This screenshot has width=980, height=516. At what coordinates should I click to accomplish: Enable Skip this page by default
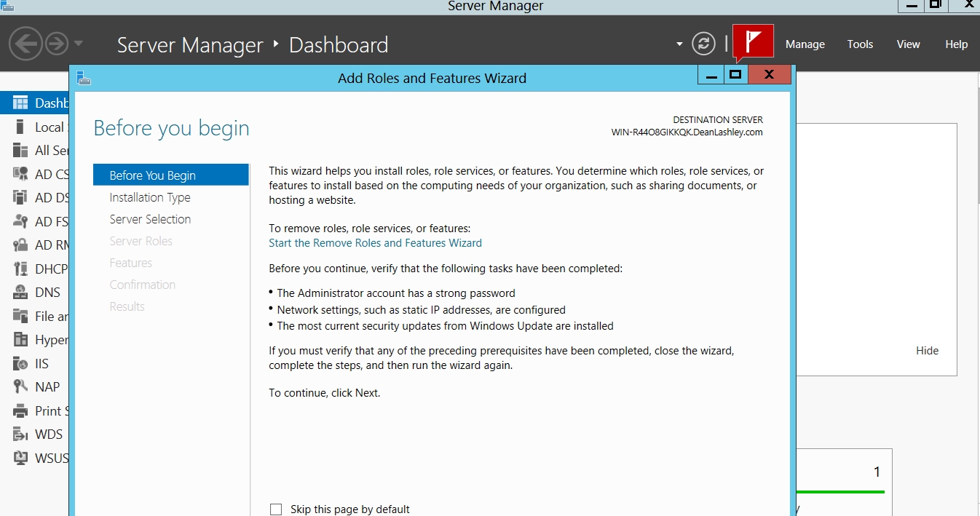[x=276, y=509]
